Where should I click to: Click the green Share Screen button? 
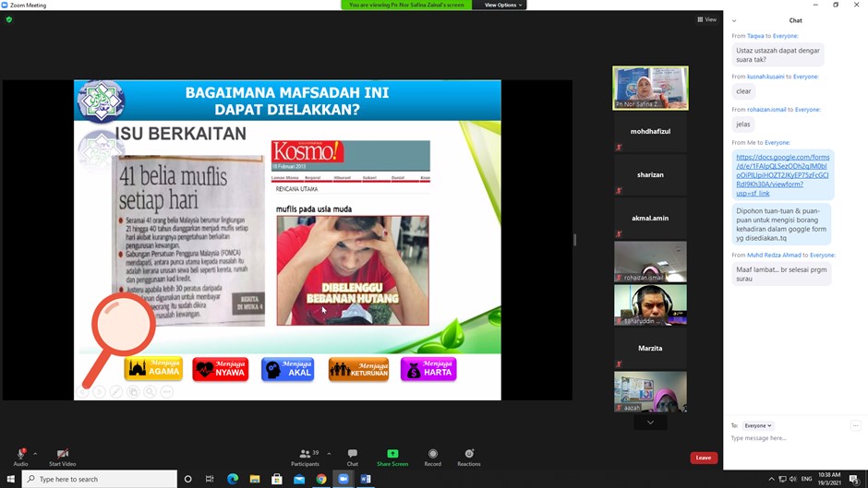(392, 457)
